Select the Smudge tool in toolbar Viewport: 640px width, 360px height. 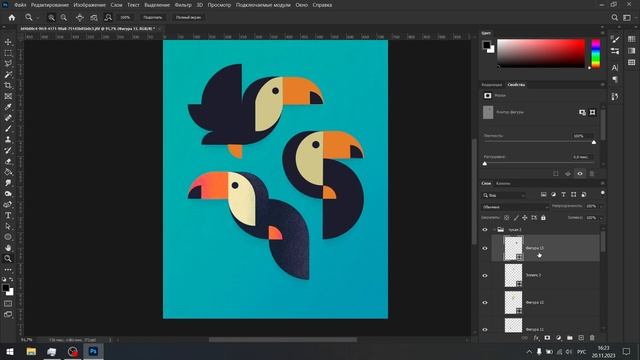[x=8, y=183]
